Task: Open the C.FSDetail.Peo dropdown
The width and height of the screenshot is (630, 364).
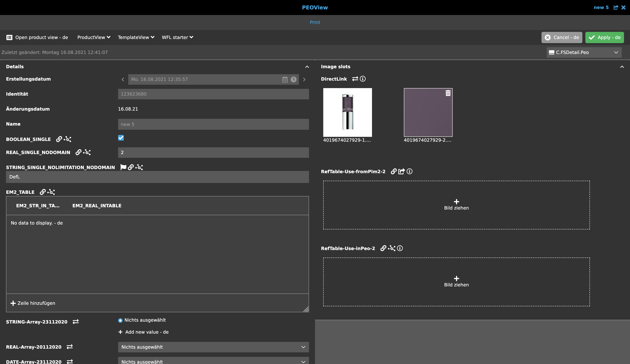Action: [x=584, y=52]
